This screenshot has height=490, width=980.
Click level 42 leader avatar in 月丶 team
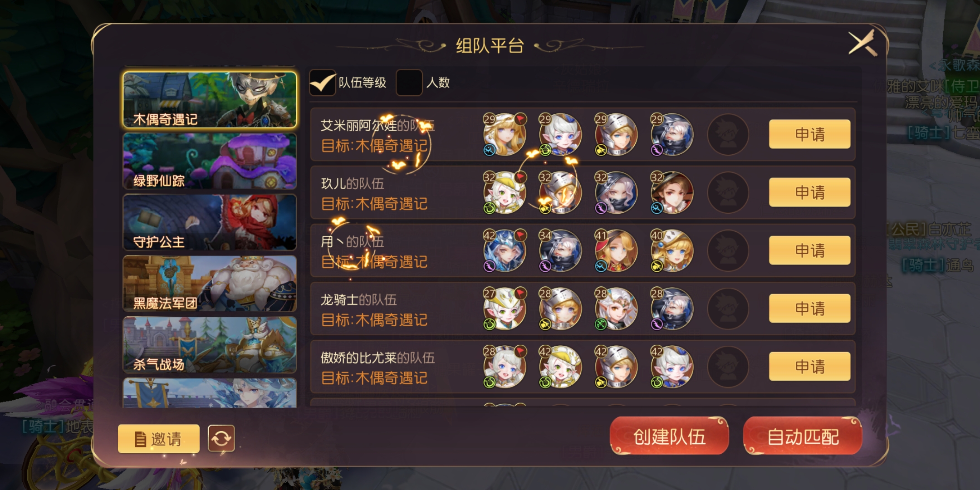[505, 250]
